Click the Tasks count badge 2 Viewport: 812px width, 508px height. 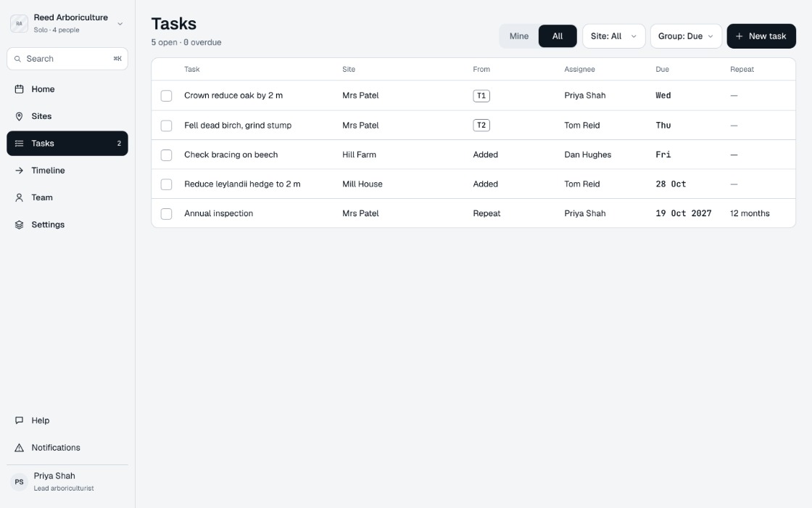pos(119,143)
